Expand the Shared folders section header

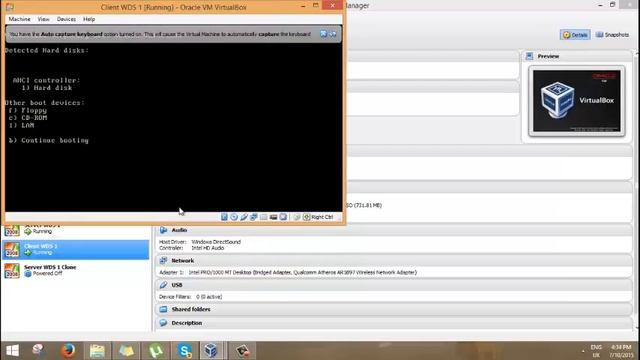(393, 309)
